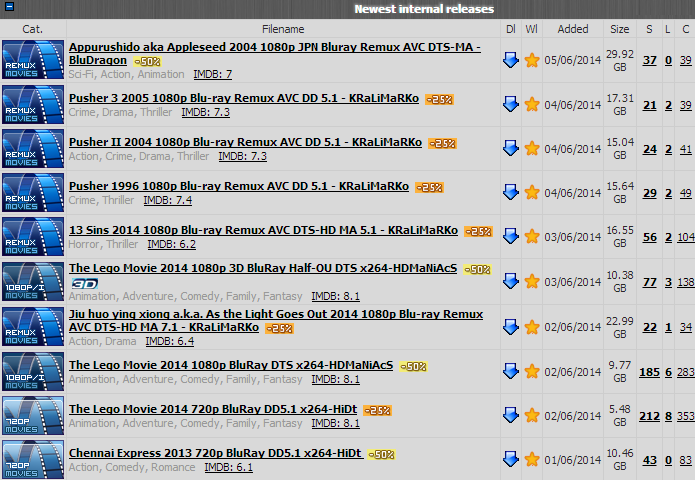Download The Lego Movie 3D Half-OU torrent
695x480 pixels.
point(511,281)
